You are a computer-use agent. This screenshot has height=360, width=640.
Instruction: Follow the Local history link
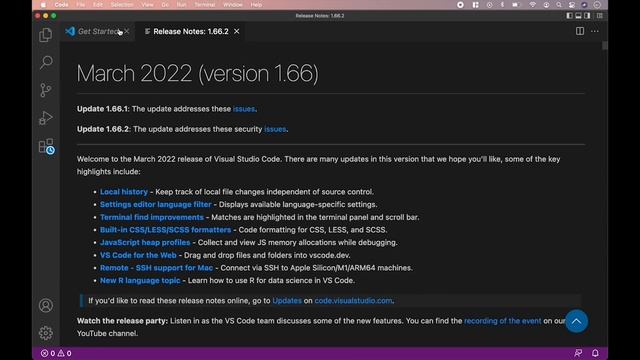click(124, 192)
